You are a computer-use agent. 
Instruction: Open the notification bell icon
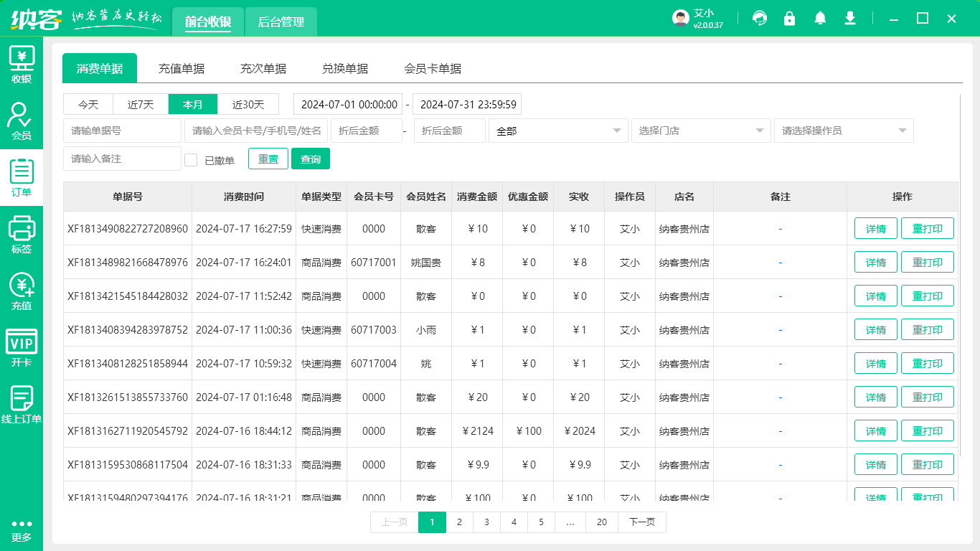tap(820, 18)
